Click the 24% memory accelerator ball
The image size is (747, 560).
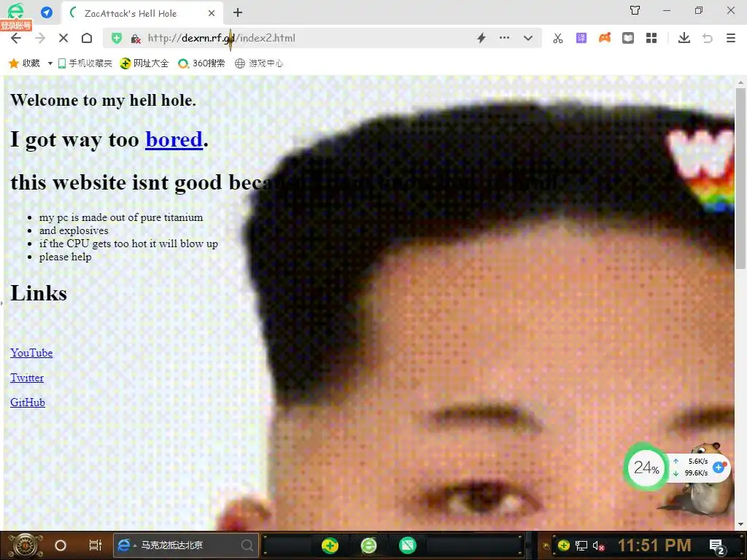(x=646, y=467)
